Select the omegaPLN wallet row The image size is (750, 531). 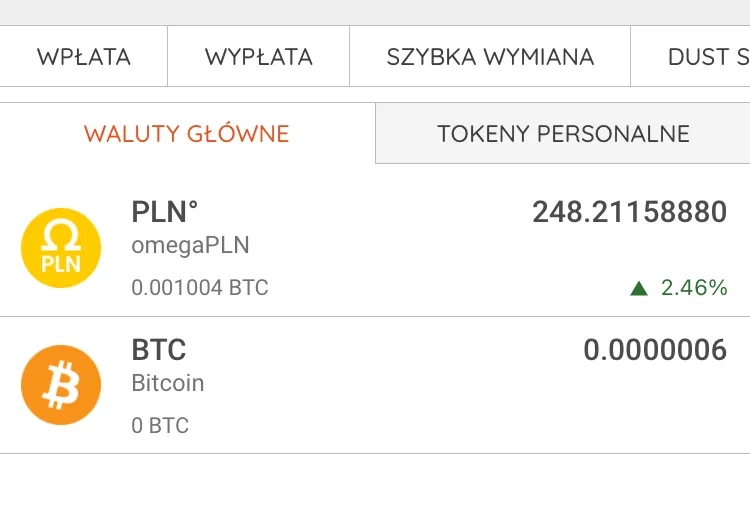pyautogui.click(x=375, y=248)
